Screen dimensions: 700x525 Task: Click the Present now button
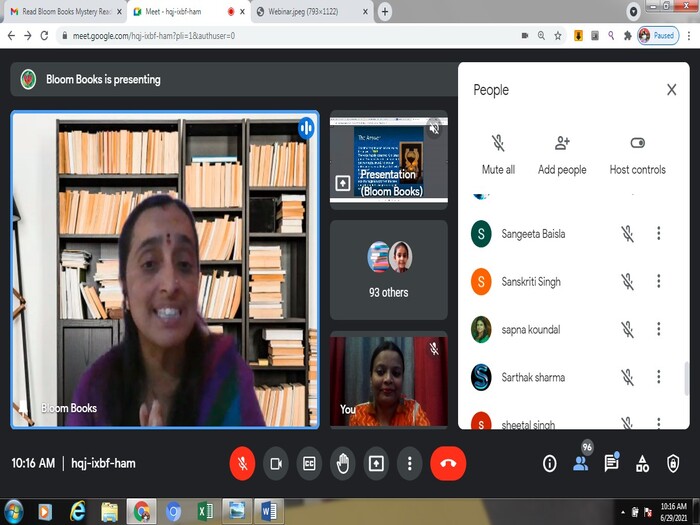click(x=376, y=463)
